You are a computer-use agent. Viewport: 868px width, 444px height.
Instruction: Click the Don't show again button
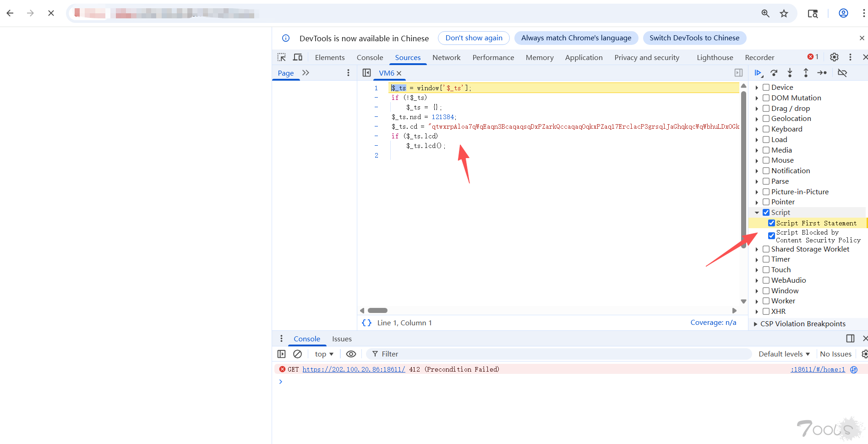[474, 38]
